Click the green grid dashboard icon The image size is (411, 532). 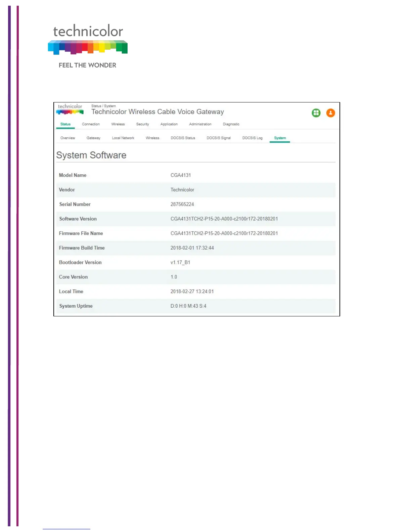[x=316, y=113]
